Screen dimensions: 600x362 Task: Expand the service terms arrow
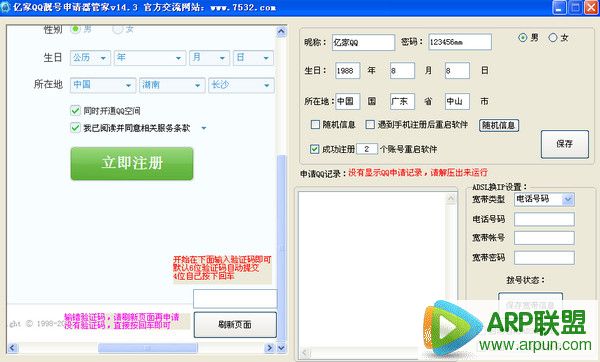pos(204,128)
